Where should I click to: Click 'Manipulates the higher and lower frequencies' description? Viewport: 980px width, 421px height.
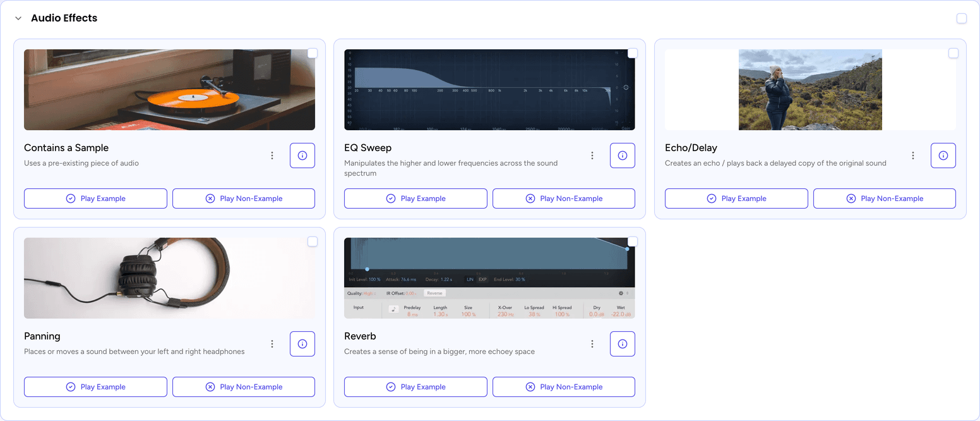pos(451,168)
